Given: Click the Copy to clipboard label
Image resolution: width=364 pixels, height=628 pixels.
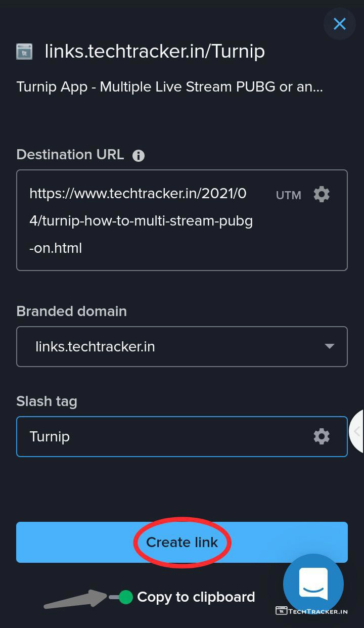Looking at the screenshot, I should pos(196,597).
